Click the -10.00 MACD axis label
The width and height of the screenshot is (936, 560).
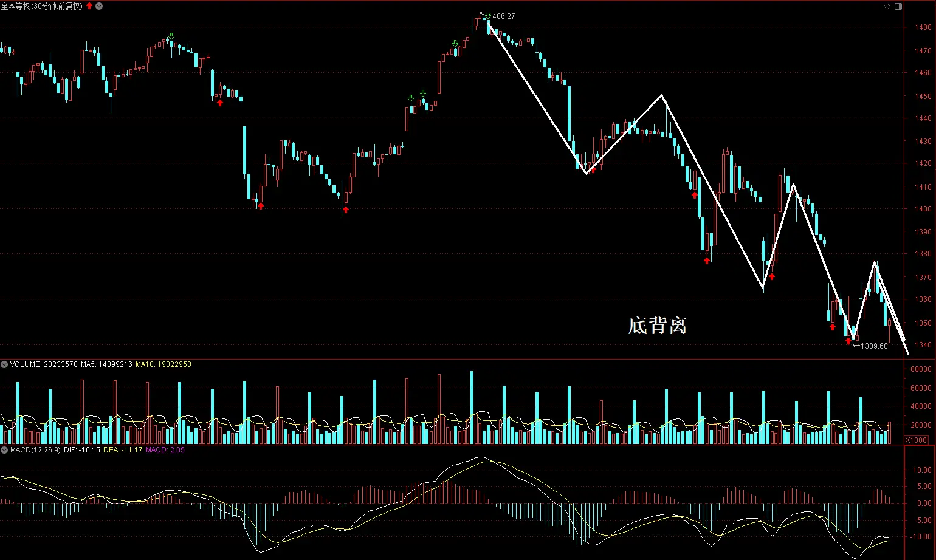pos(921,537)
